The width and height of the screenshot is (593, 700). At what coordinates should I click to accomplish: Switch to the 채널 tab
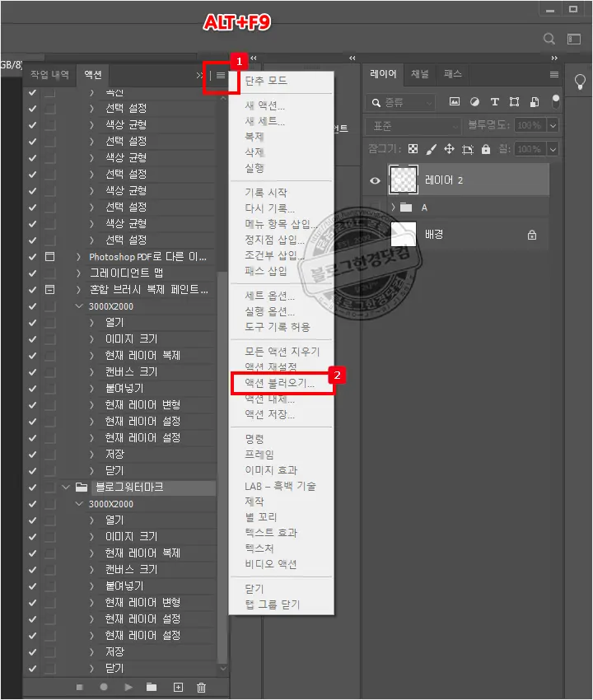click(420, 73)
